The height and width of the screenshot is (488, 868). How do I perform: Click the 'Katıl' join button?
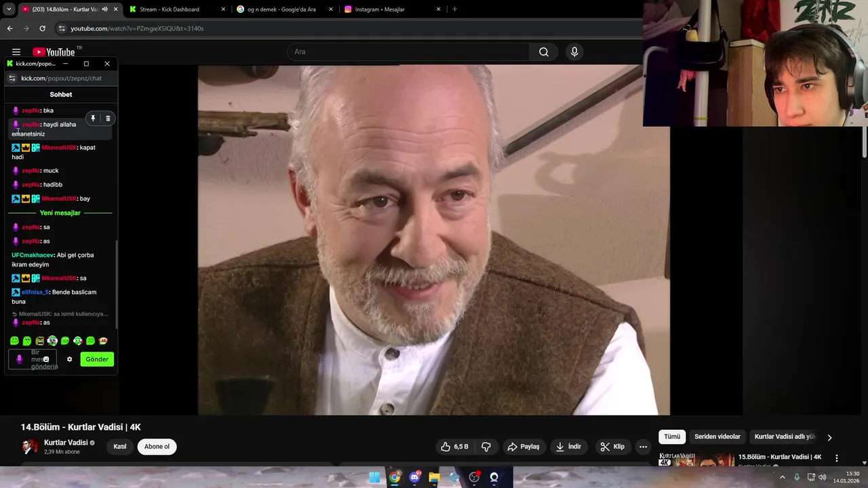point(120,447)
